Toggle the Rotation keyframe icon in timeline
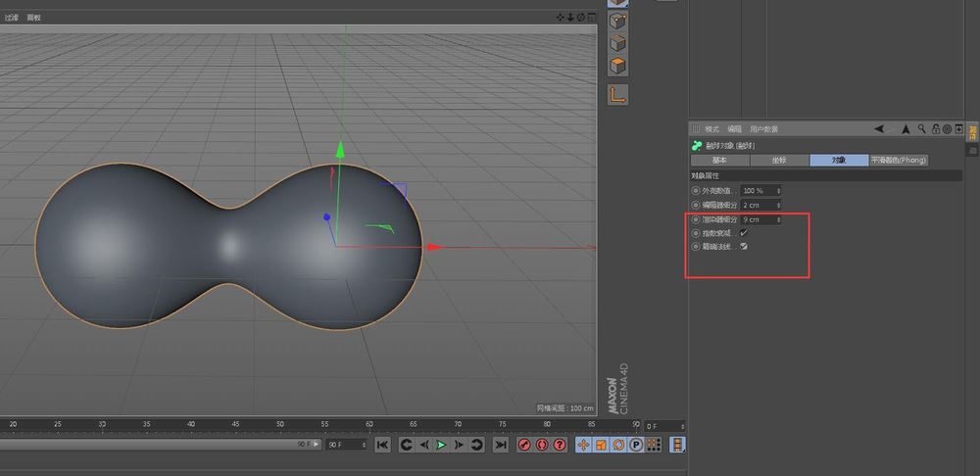Screen dimensions: 980x476 pyautogui.click(x=618, y=445)
